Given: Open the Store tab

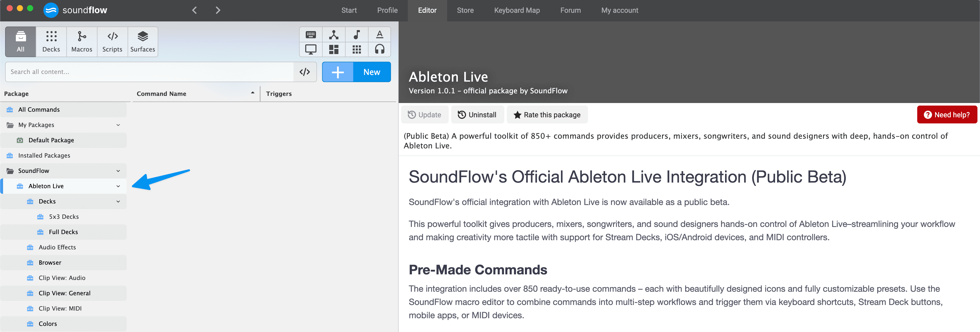Looking at the screenshot, I should 465,10.
